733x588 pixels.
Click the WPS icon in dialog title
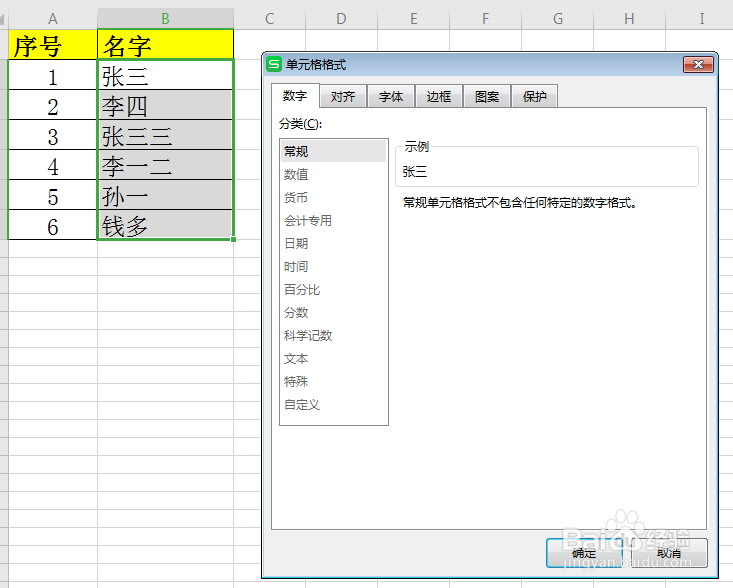click(x=273, y=64)
